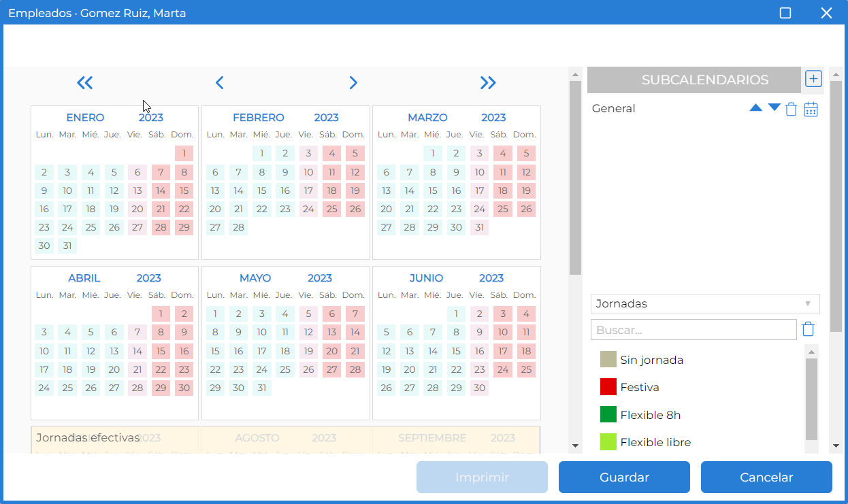The height and width of the screenshot is (504, 848).
Task: Click the Cancelar button
Action: 766,477
